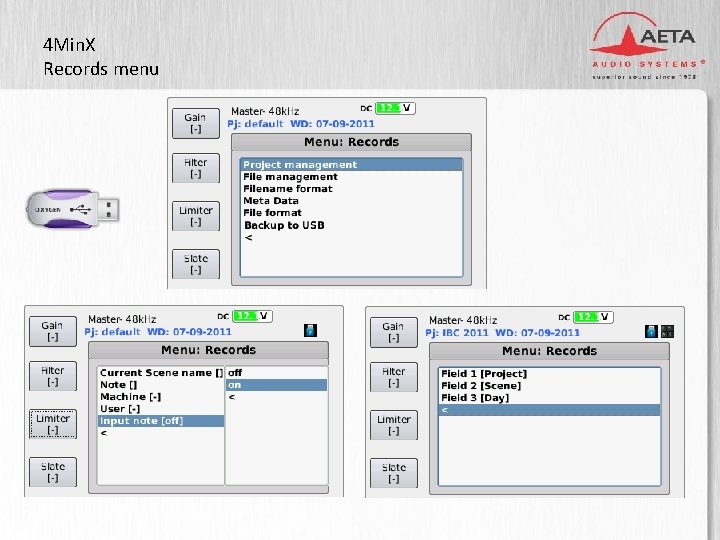Click Gain button in bottom-left panel

(52, 331)
